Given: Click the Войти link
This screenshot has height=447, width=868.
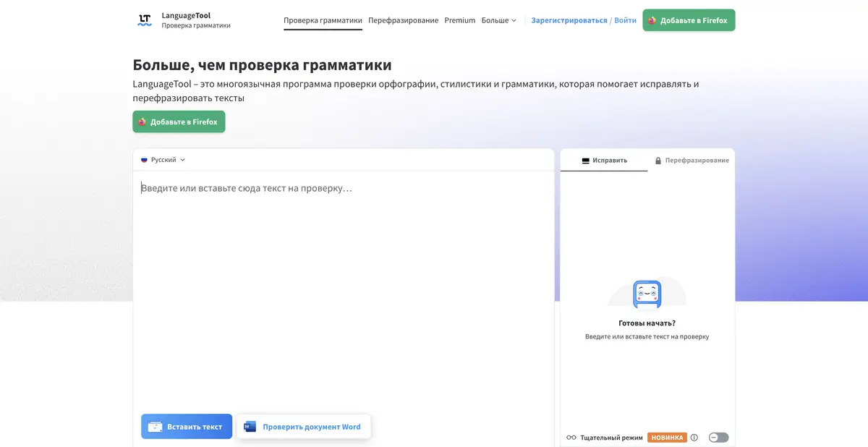Looking at the screenshot, I should point(625,20).
